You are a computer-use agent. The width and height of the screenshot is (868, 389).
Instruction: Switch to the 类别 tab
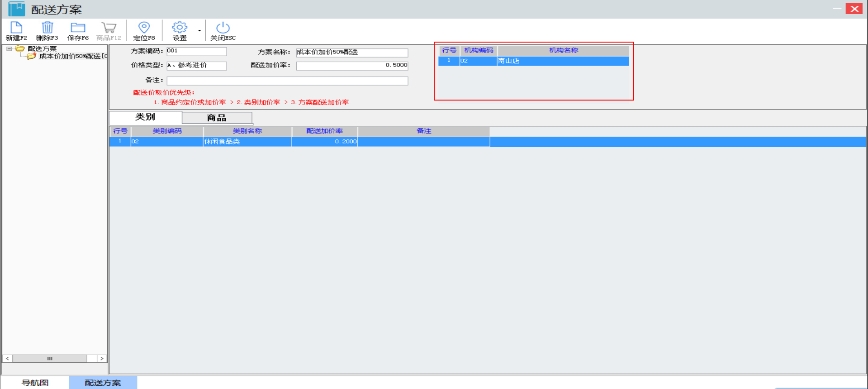point(145,117)
